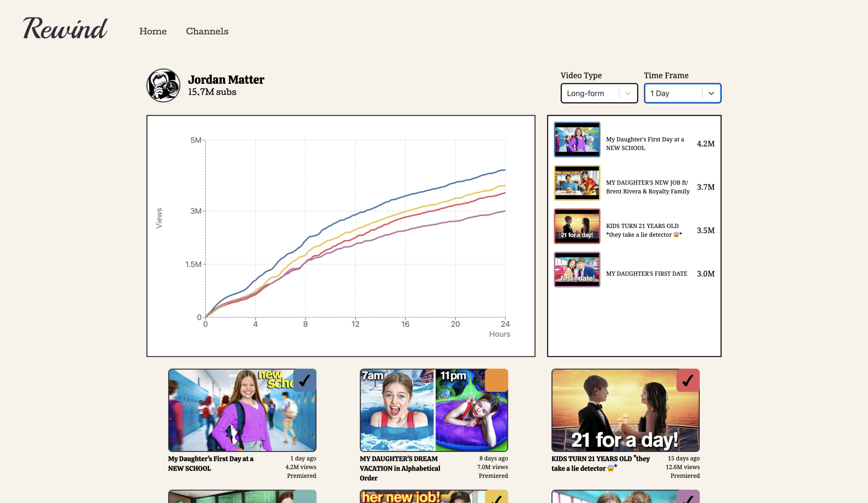Click 'MY DAUGHTER'S DREAM VACATION' title
868x503 pixels.
400,469
